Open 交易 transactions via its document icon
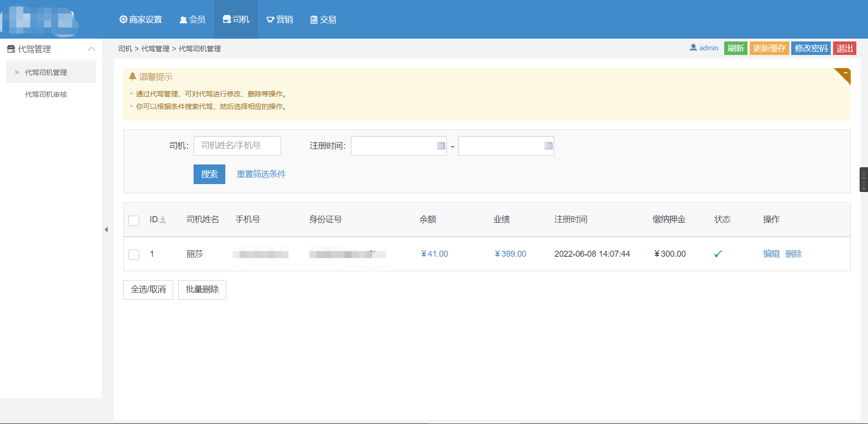 [313, 20]
